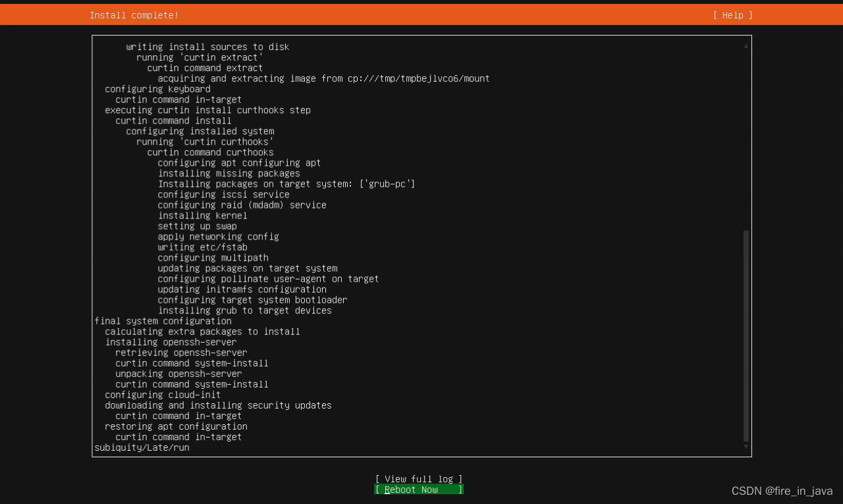The width and height of the screenshot is (843, 504).
Task: Select 'downloading and installing security updates' line
Action: (219, 405)
